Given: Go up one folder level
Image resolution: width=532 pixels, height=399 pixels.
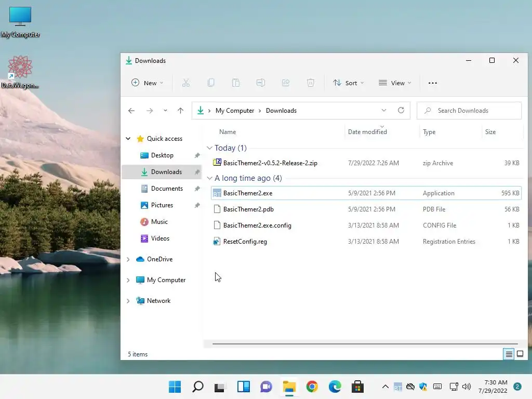Looking at the screenshot, I should [x=180, y=111].
